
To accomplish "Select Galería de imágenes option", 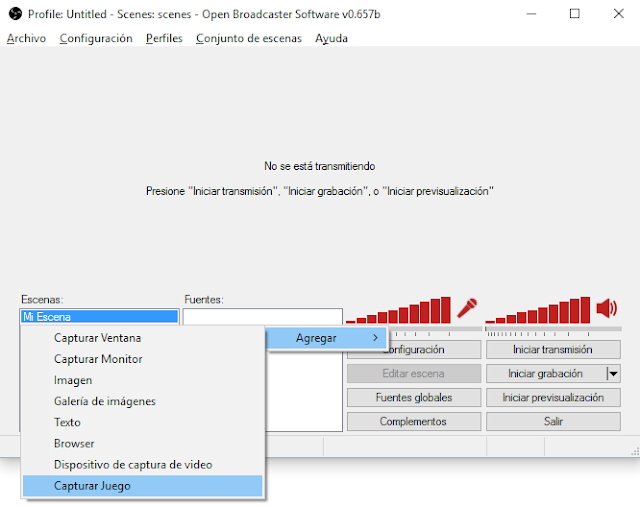I will tap(142, 401).
